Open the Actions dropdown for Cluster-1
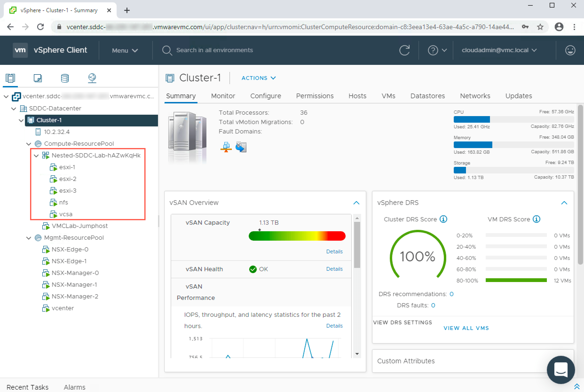The height and width of the screenshot is (392, 584). pyautogui.click(x=258, y=78)
